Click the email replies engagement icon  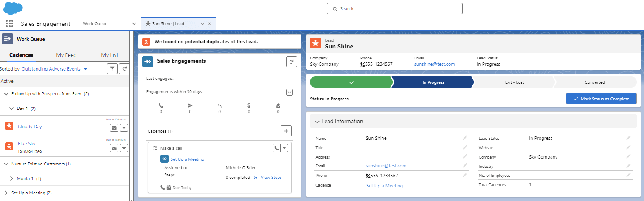coord(219,105)
